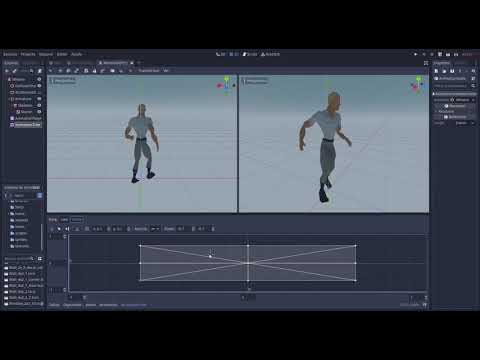Choose the Rotate Mode tool
The height and width of the screenshot is (360, 480).
[68, 71]
